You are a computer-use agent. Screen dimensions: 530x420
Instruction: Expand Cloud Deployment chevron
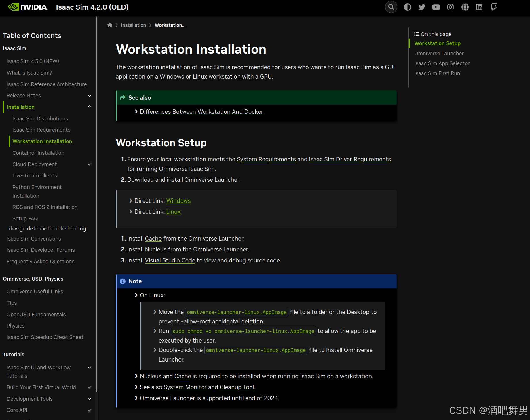point(89,164)
